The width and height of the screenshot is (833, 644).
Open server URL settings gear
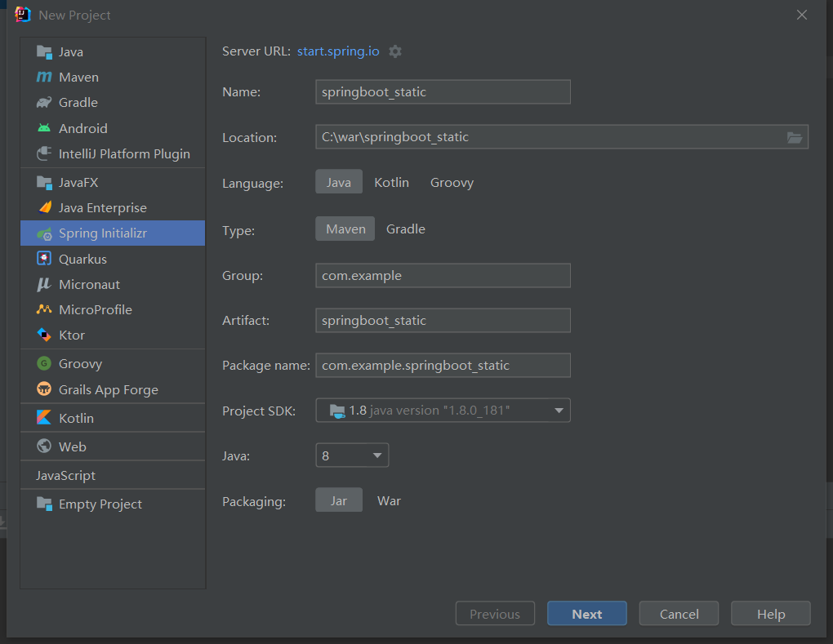pyautogui.click(x=395, y=51)
